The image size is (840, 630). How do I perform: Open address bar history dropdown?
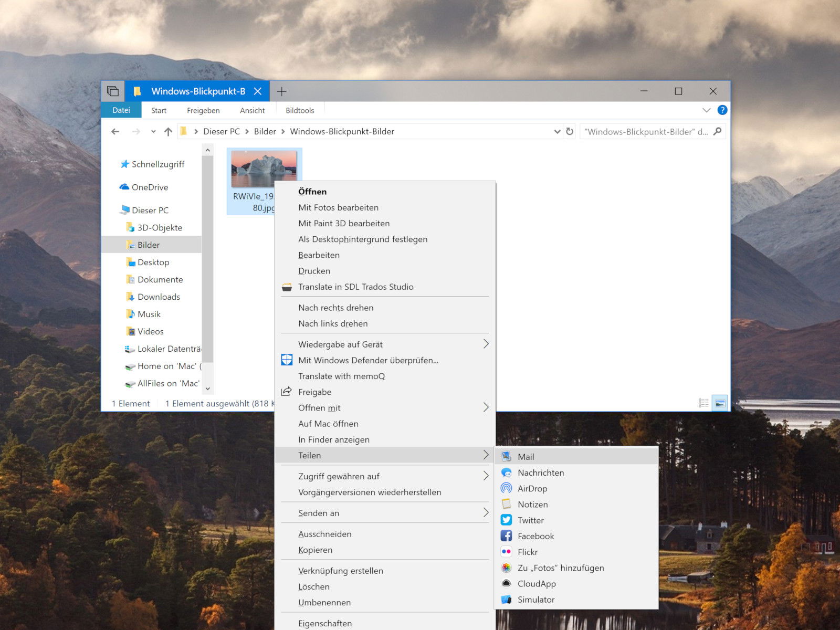coord(557,132)
